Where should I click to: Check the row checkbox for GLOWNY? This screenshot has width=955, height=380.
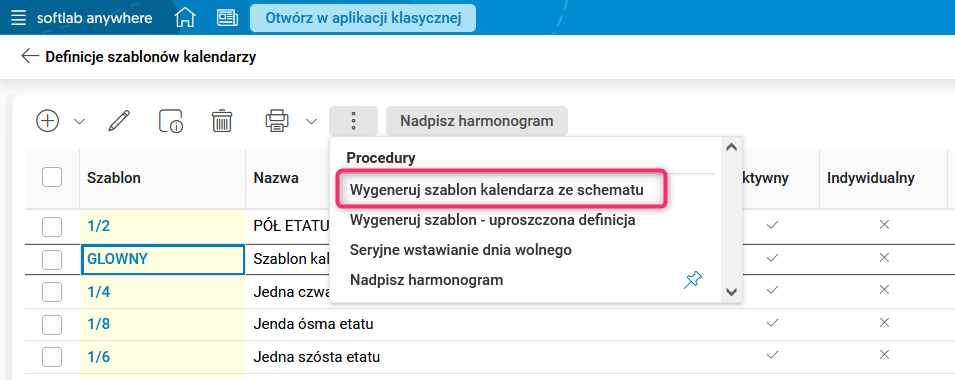point(52,259)
